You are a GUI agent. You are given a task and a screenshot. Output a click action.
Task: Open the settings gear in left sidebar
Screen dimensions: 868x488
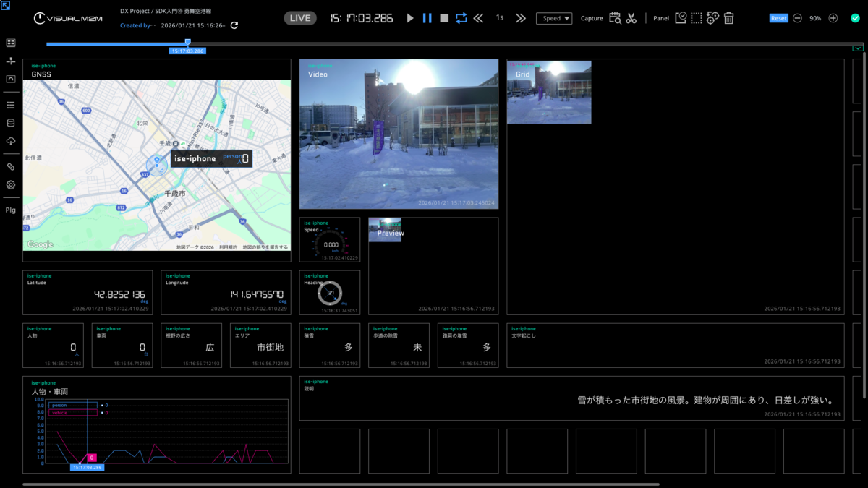pos(11,185)
